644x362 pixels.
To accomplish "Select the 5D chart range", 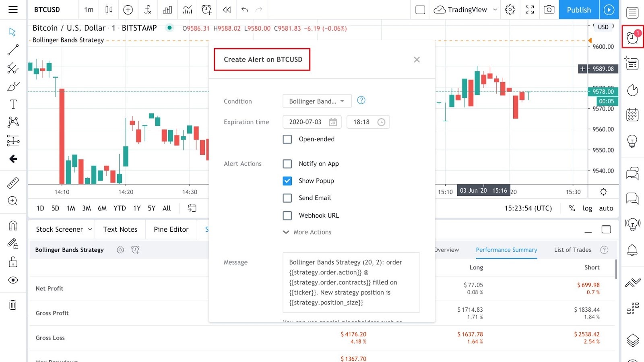I will [x=55, y=208].
